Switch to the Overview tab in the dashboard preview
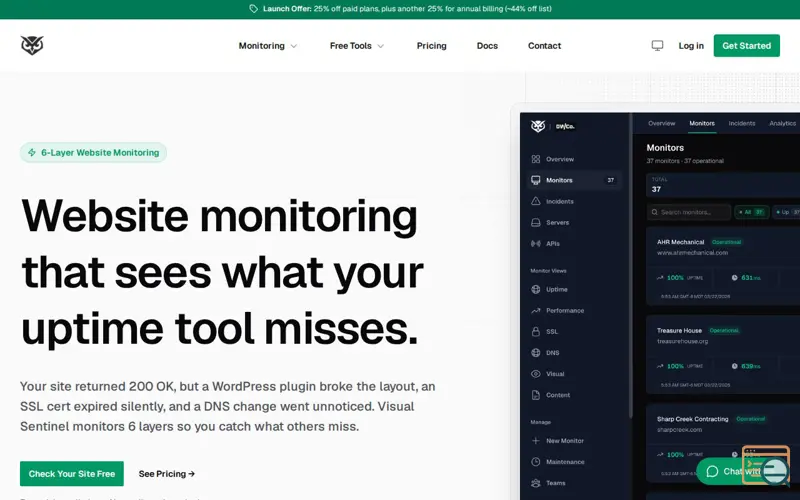The width and height of the screenshot is (800, 500). pyautogui.click(x=662, y=123)
